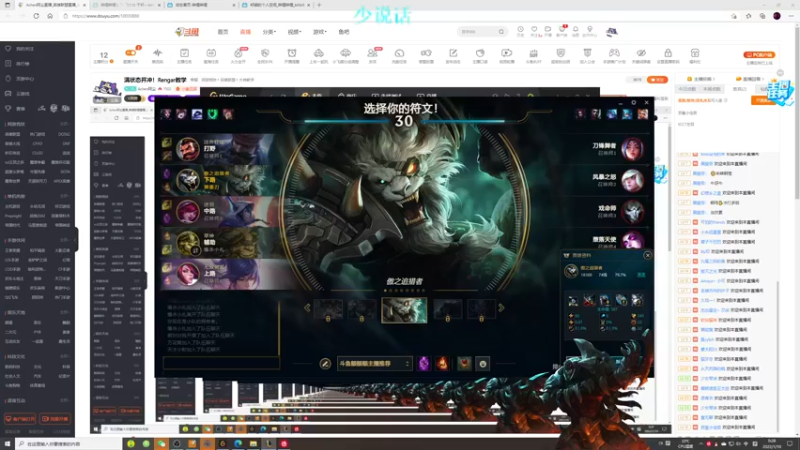
Task: Select the orange Ignite summoner spell slot
Action: tap(442, 363)
